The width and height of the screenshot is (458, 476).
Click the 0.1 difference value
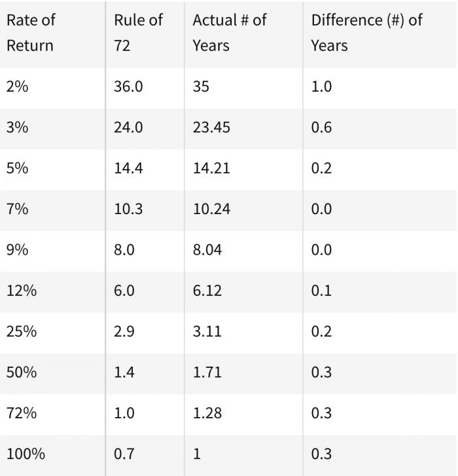point(321,291)
